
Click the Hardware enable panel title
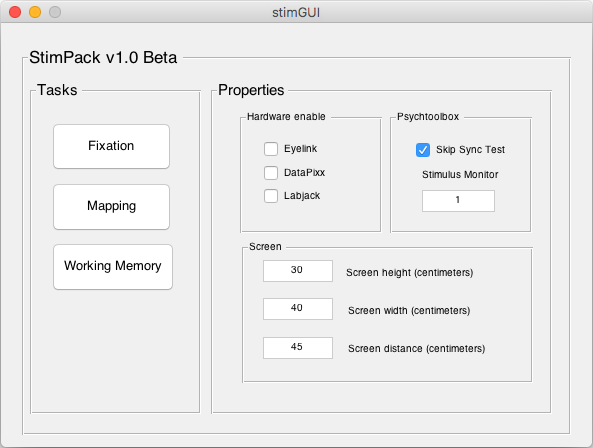click(286, 116)
